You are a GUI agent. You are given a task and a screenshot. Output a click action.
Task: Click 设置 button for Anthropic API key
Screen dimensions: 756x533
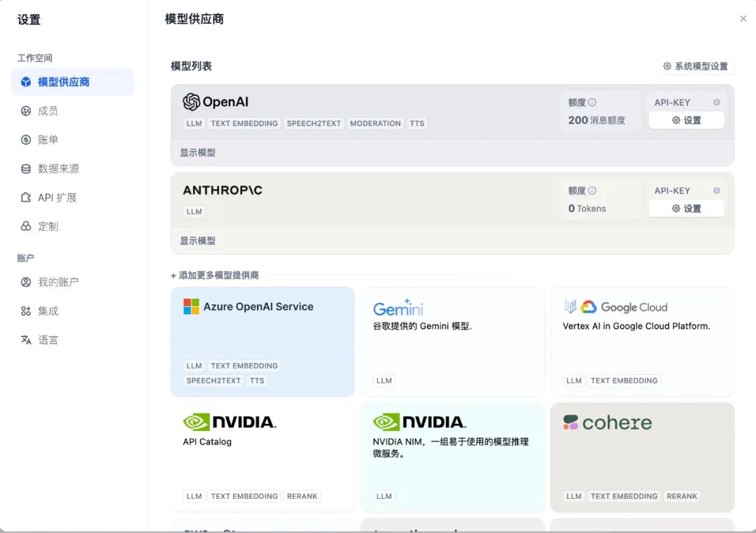point(686,208)
